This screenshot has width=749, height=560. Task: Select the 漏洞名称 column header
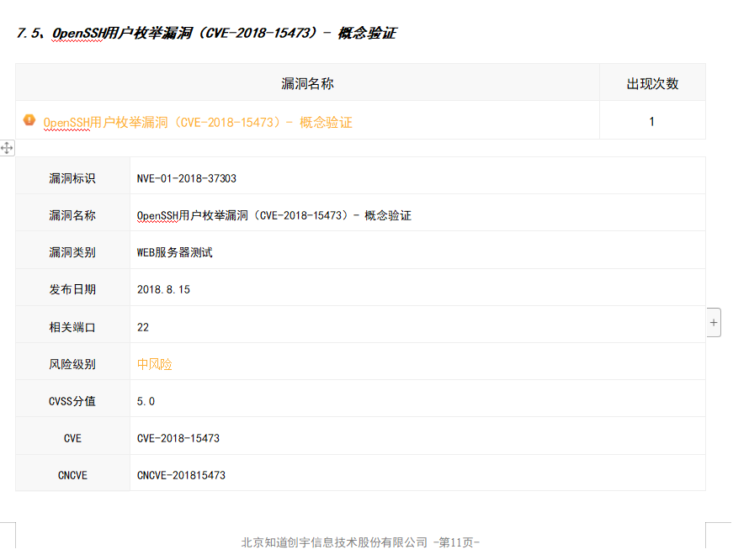pyautogui.click(x=307, y=83)
